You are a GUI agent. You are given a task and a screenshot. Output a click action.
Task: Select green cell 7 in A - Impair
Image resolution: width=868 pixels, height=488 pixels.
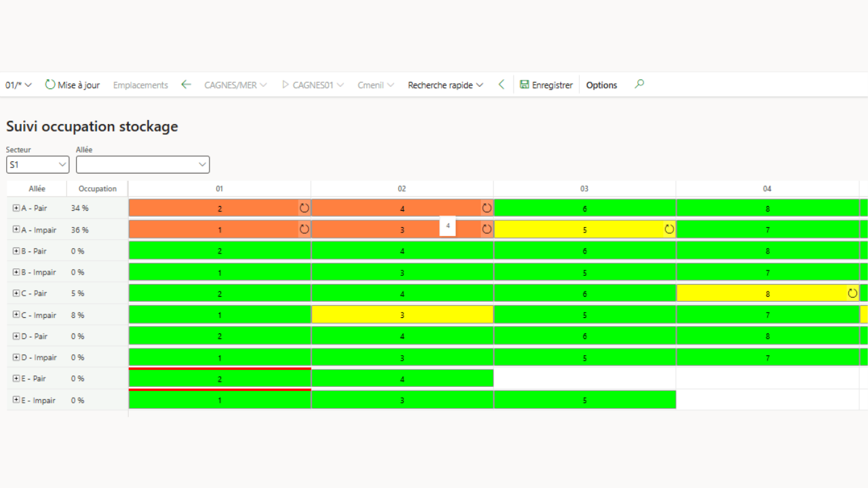click(x=768, y=229)
